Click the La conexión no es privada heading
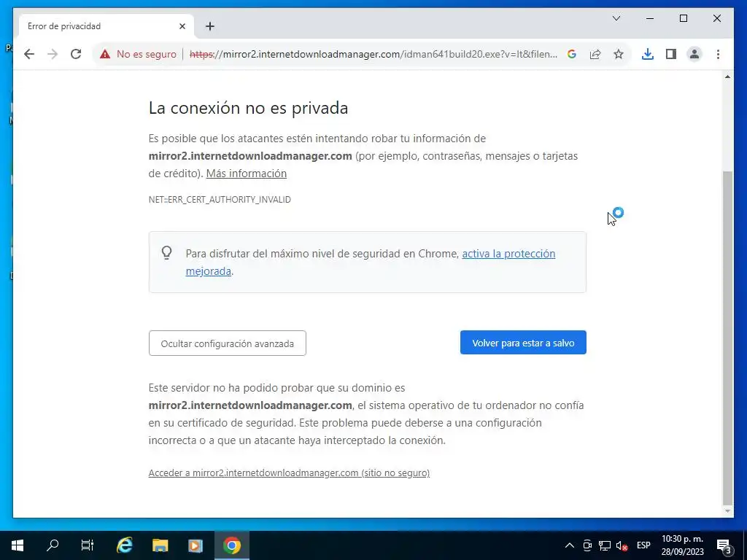 [x=248, y=108]
